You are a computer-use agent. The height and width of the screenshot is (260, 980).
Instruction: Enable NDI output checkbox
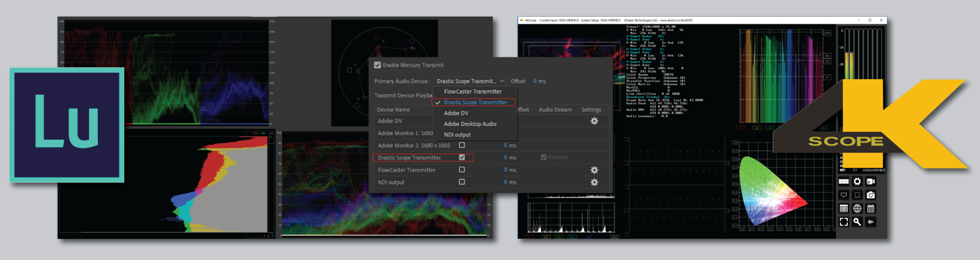[461, 182]
